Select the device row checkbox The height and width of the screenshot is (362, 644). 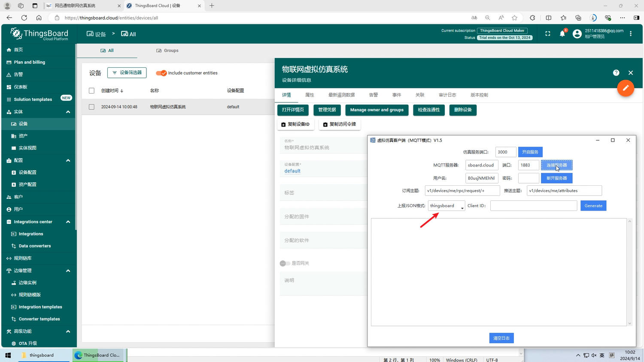click(x=91, y=107)
